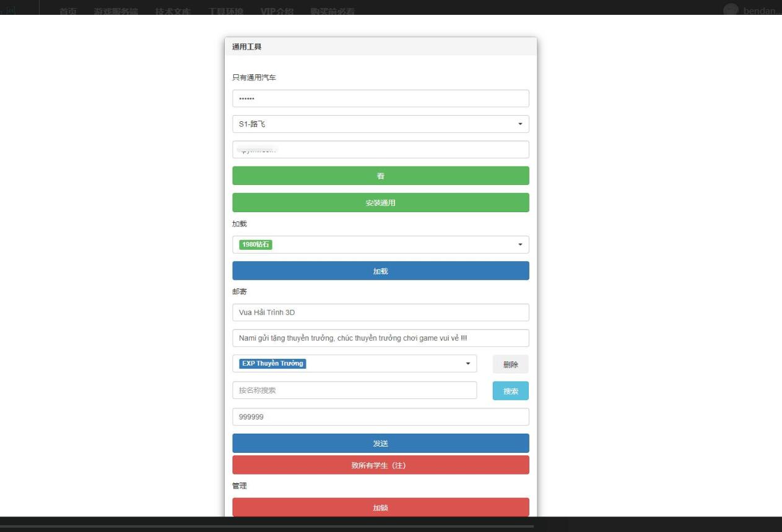The image size is (782, 532).
Task: Click the 按名称搜索 search field
Action: pyautogui.click(x=354, y=390)
